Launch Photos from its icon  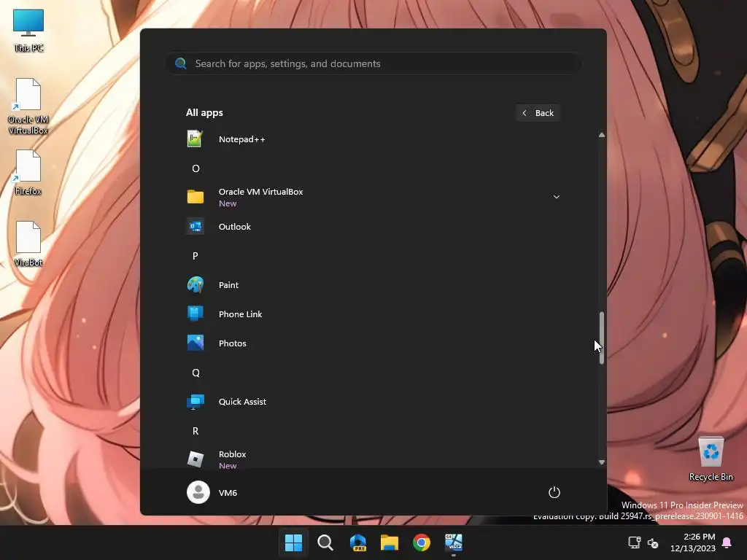pyautogui.click(x=195, y=343)
